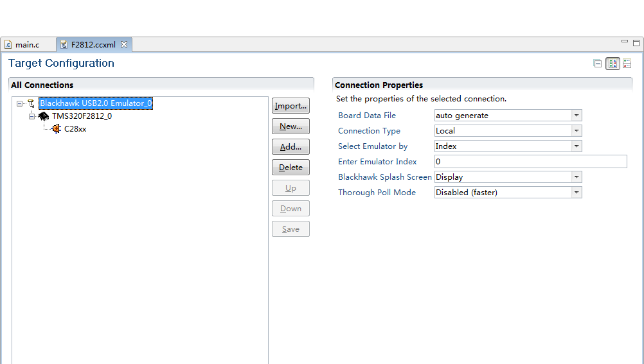Click the C28xx core icon
This screenshot has height=364, width=644.
coord(57,129)
